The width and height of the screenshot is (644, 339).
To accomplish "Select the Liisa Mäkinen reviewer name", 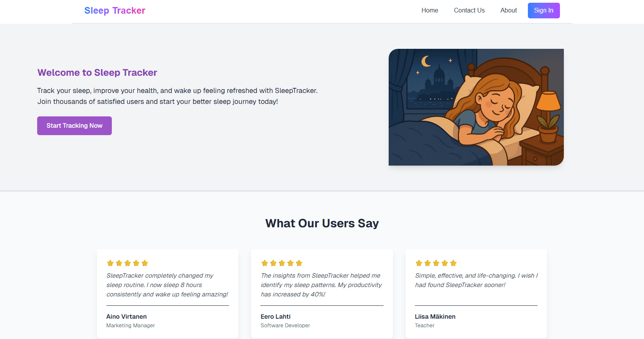I will 435,317.
